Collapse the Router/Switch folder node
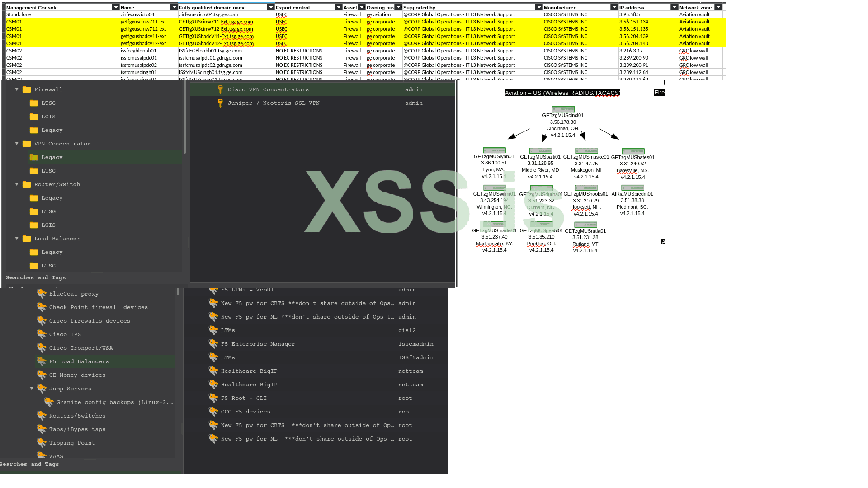The image size is (868, 488). coord(17,184)
